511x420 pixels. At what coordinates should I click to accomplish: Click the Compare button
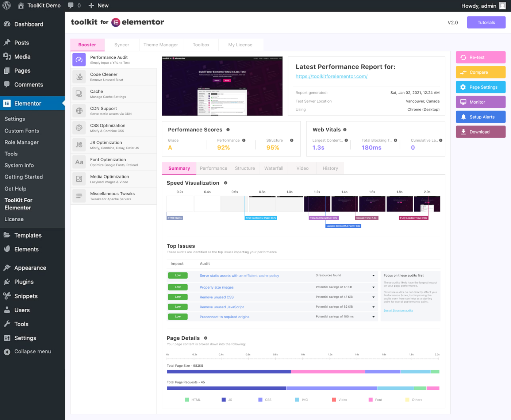[x=481, y=72]
